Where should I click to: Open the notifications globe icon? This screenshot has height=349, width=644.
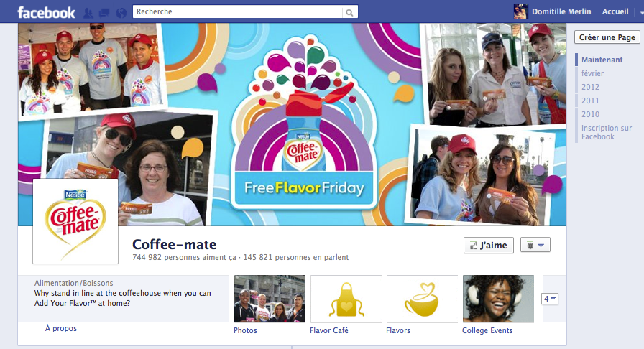(x=121, y=12)
